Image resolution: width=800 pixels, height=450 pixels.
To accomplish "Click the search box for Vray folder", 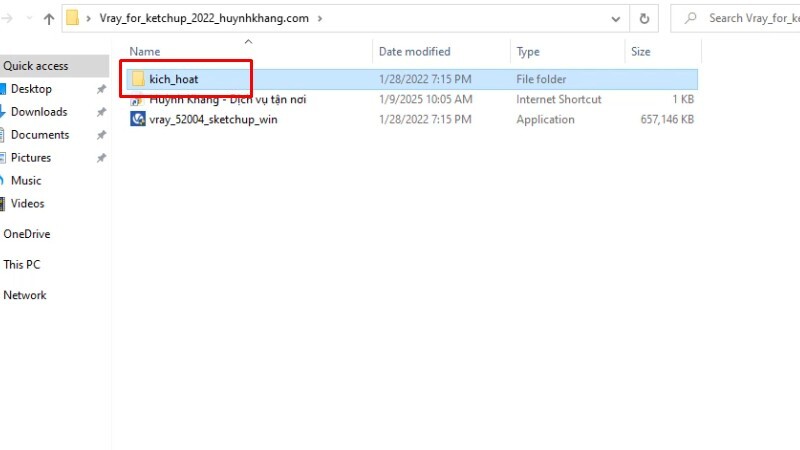I will [x=735, y=18].
